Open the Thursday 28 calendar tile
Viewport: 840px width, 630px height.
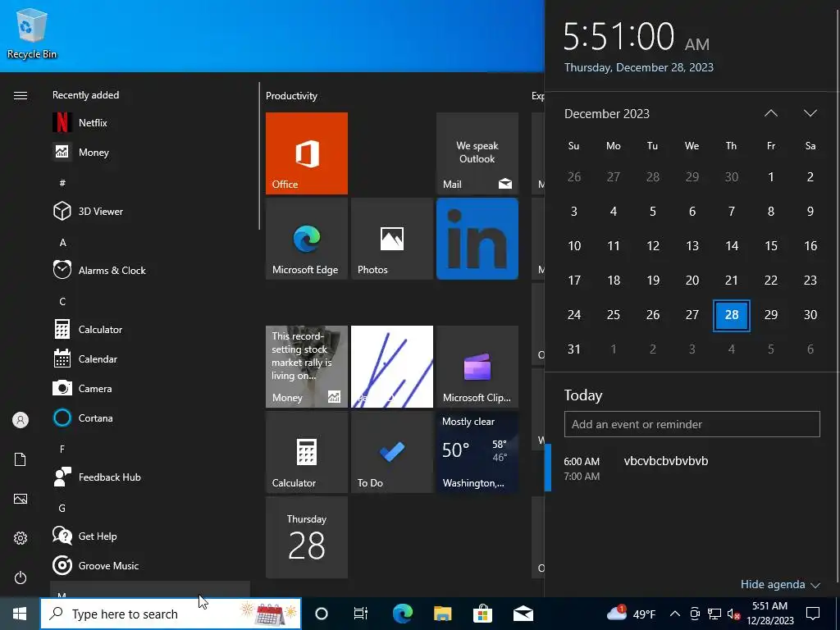307,536
